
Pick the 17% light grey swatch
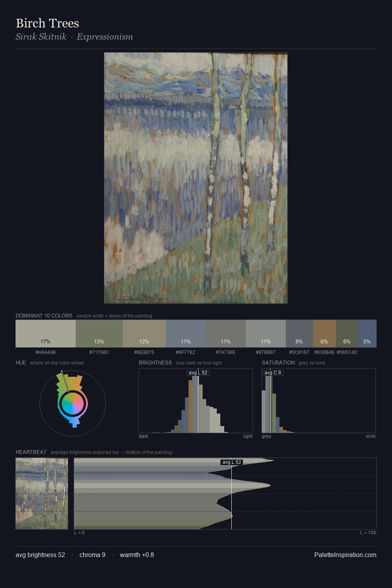(x=45, y=334)
